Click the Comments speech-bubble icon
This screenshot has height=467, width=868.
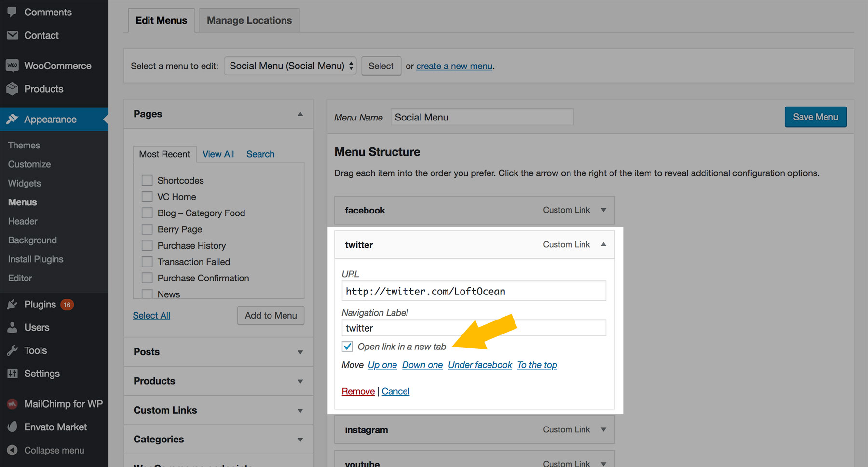coord(12,12)
